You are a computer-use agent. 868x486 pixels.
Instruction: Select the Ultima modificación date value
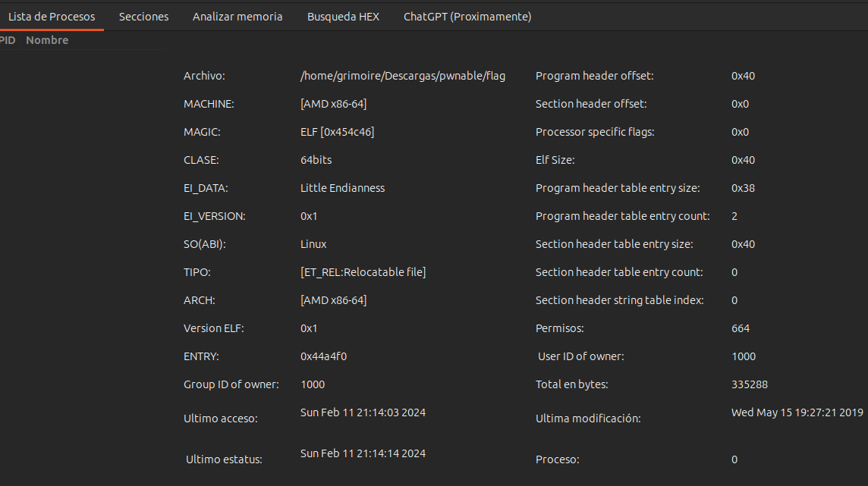pos(797,412)
